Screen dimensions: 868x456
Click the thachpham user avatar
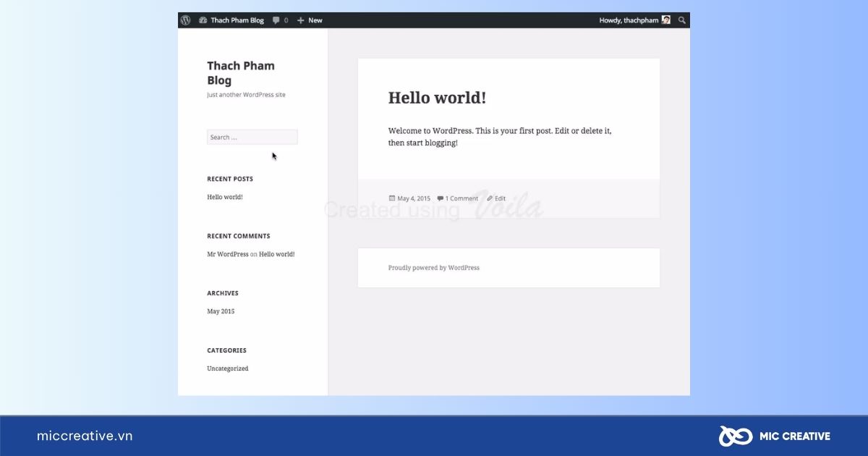666,20
